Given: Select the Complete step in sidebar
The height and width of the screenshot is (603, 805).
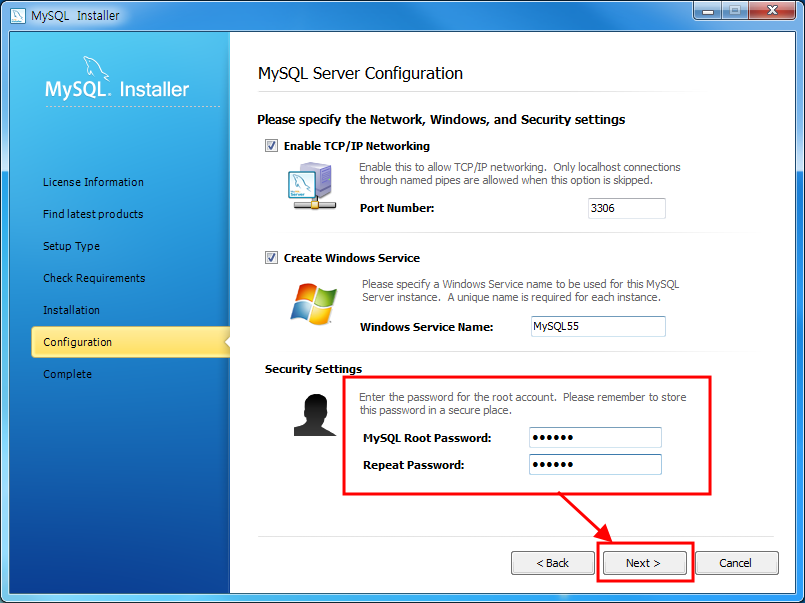Looking at the screenshot, I should coord(67,374).
